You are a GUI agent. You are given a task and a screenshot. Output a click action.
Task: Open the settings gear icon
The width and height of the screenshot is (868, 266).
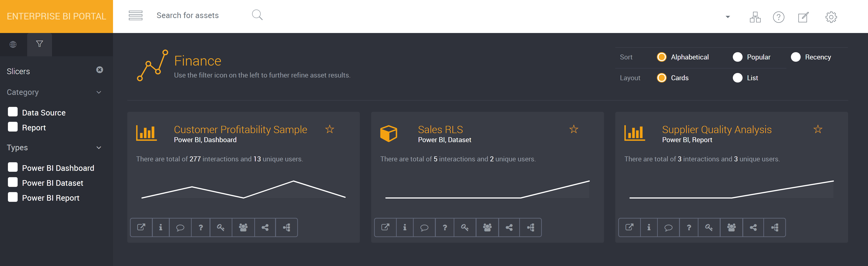coord(831,17)
